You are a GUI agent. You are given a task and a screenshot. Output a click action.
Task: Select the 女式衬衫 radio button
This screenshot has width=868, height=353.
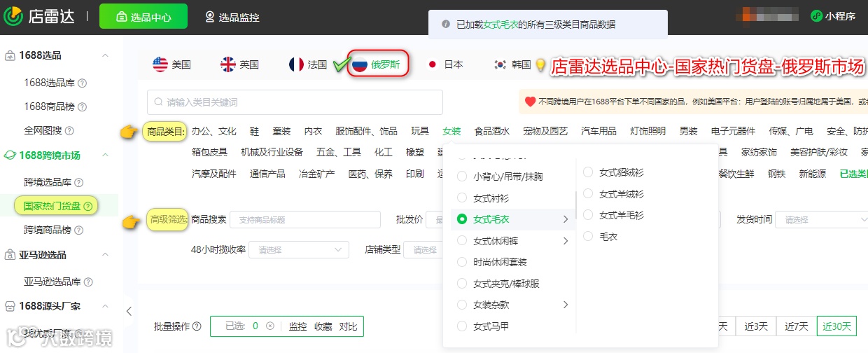click(x=462, y=198)
